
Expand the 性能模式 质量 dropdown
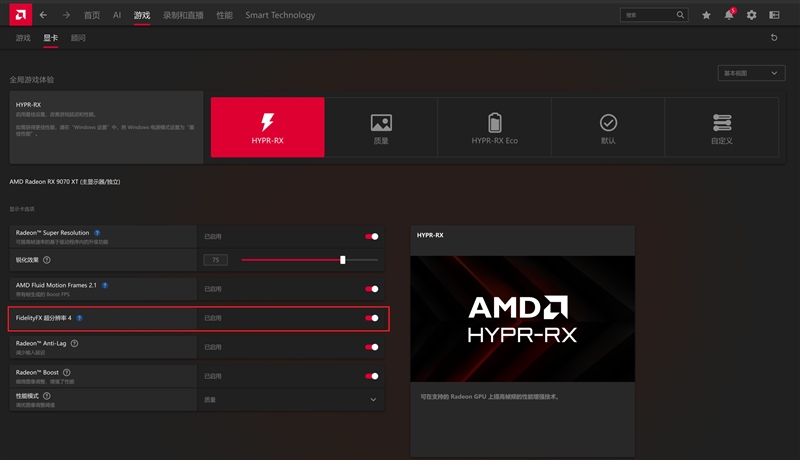click(x=291, y=399)
